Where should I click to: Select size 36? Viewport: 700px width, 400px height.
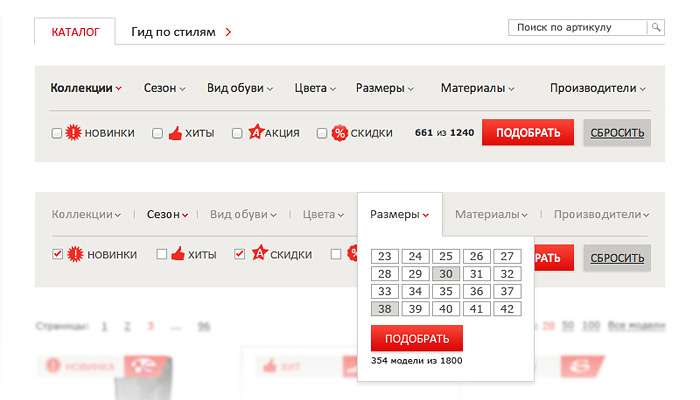[476, 291]
